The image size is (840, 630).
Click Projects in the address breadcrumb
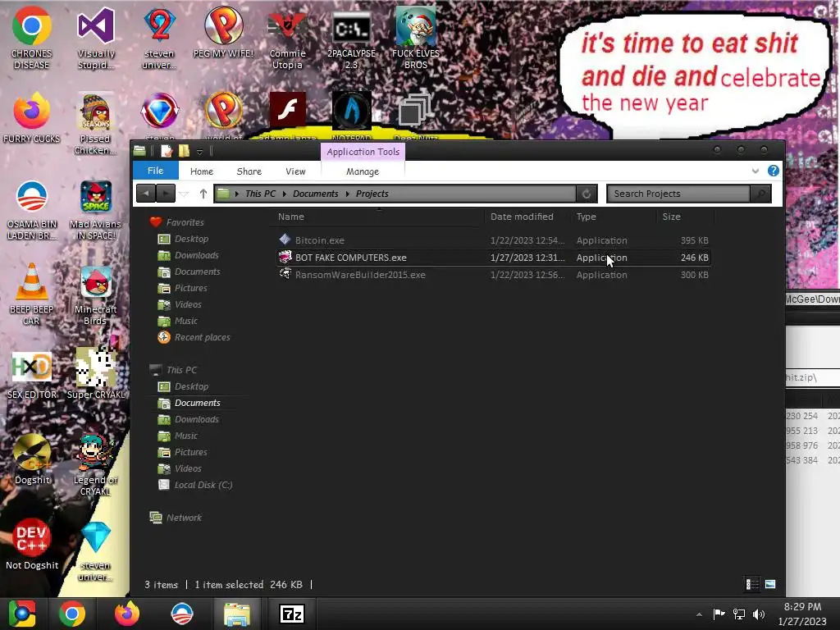click(x=372, y=194)
